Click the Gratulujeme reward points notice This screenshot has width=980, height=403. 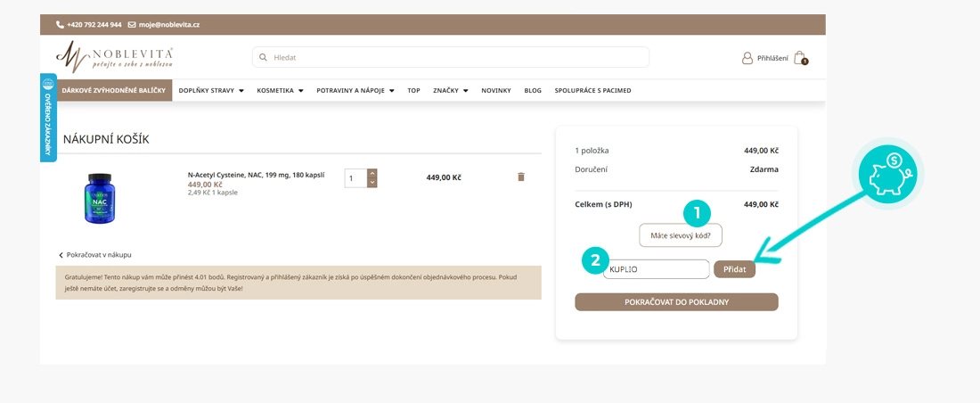coord(298,283)
